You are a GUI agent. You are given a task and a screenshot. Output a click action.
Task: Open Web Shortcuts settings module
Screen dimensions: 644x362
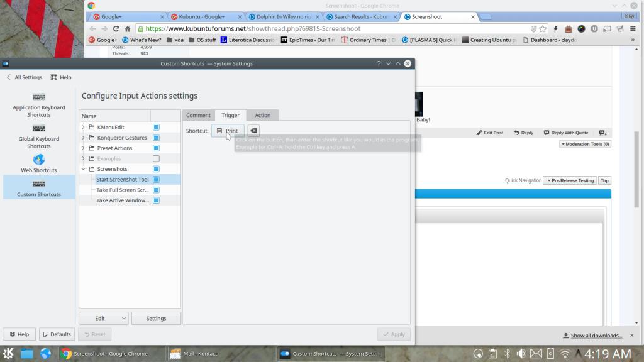coord(39,163)
